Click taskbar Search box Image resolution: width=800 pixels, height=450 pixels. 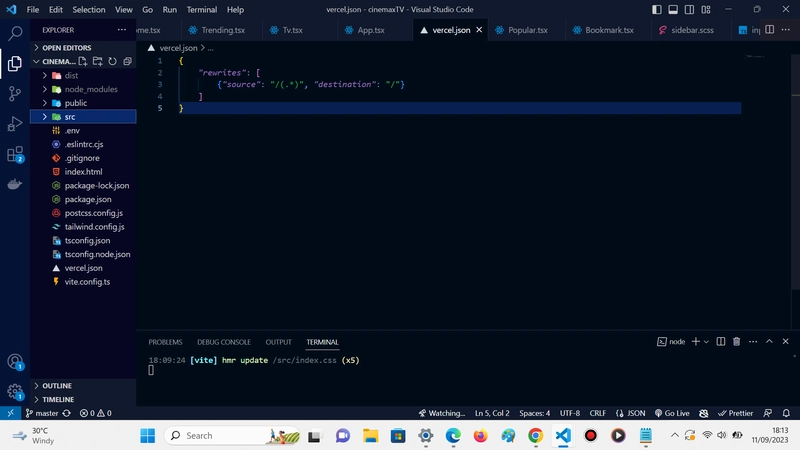click(232, 435)
